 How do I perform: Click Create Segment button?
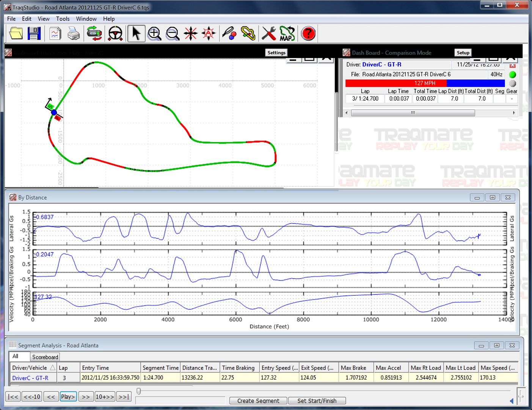[x=258, y=401]
